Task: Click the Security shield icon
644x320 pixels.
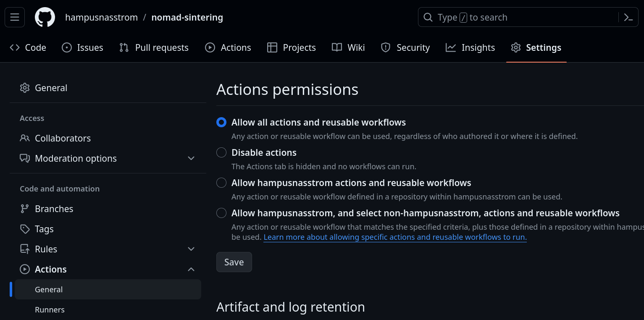Action: click(385, 47)
